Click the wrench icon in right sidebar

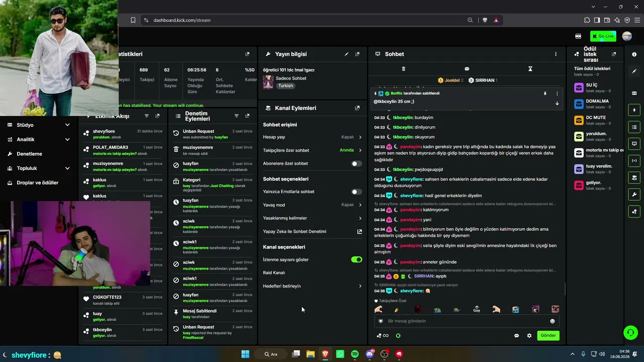(x=634, y=195)
